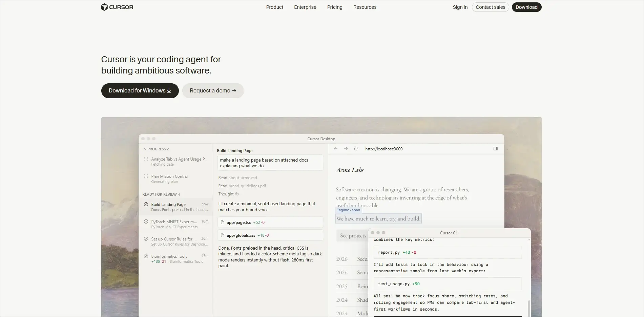
Task: Open the Product menu
Action: pos(275,7)
